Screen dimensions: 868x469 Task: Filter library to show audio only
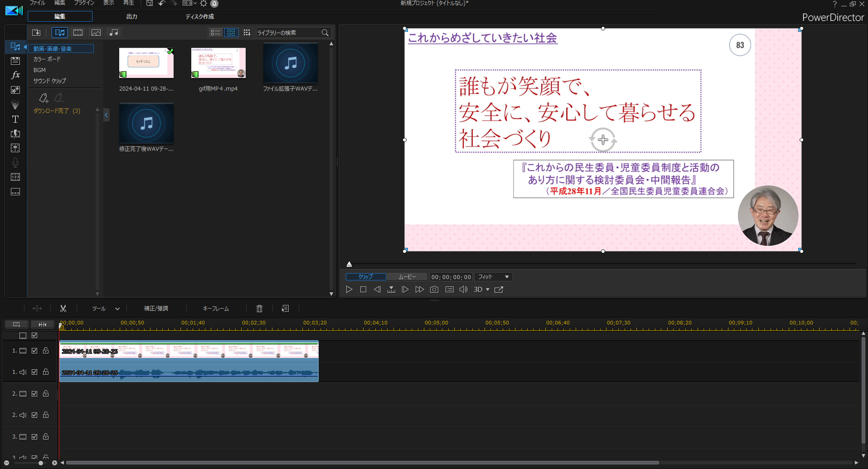pos(114,33)
